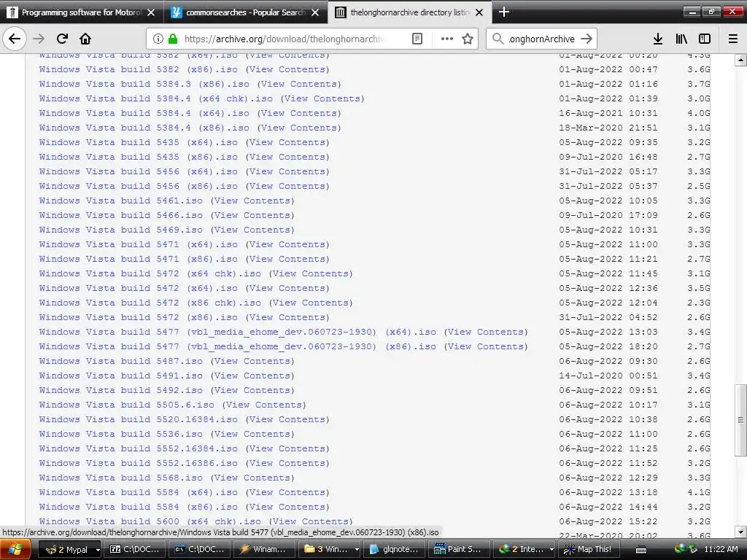Open Windows Vista build 5472 (x86 chk).iso
Screen dimensions: 747x560
click(x=150, y=303)
